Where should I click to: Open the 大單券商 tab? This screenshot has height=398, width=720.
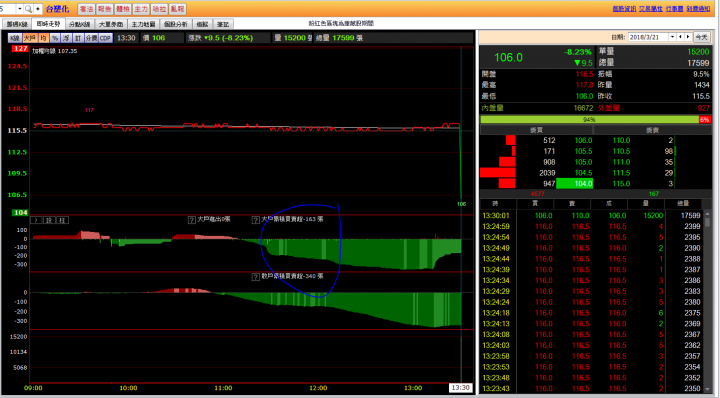111,24
